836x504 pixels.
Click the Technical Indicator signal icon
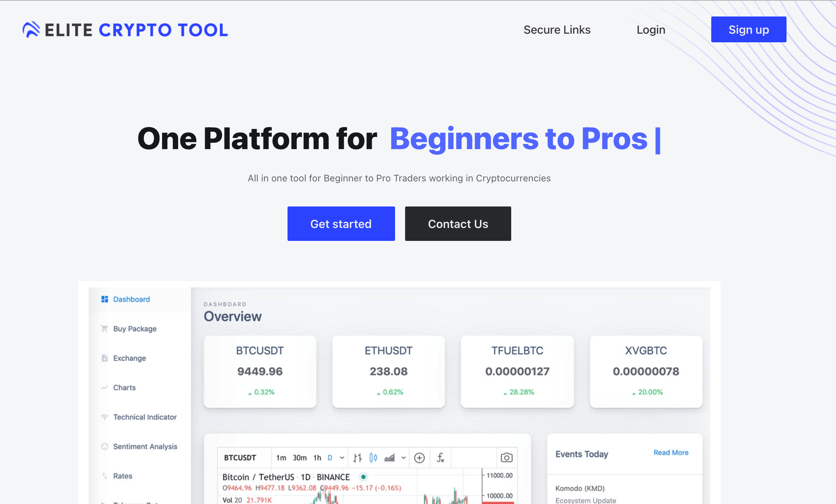pyautogui.click(x=105, y=417)
